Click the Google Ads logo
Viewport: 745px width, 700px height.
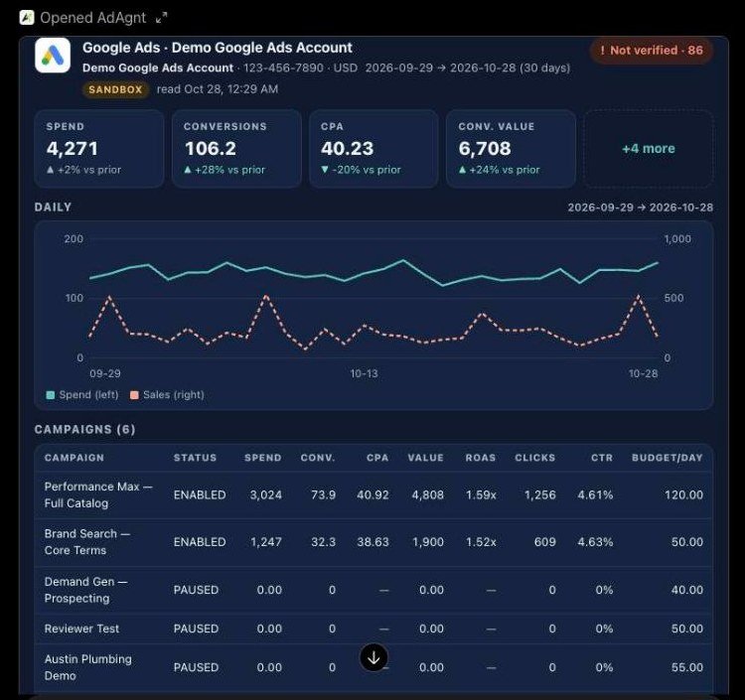point(53,55)
